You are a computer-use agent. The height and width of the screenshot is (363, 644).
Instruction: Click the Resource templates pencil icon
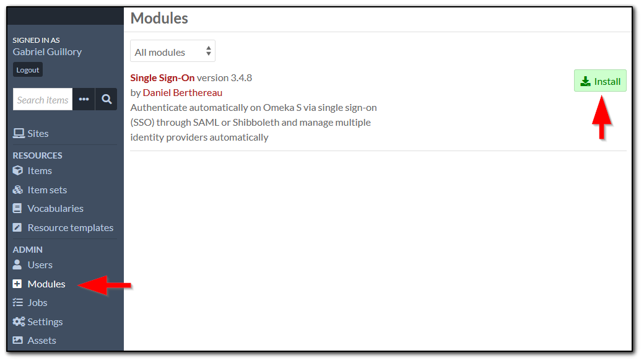tap(17, 227)
